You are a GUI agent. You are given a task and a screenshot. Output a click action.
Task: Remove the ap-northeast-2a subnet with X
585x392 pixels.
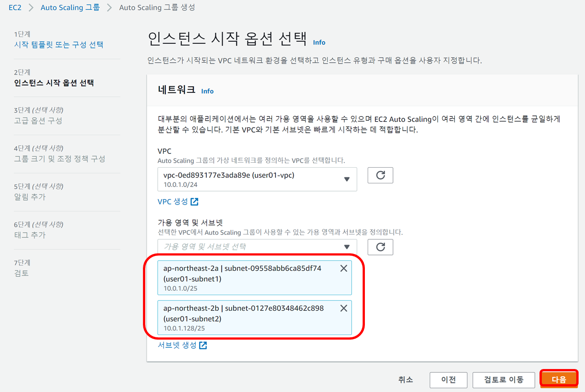[x=343, y=269]
